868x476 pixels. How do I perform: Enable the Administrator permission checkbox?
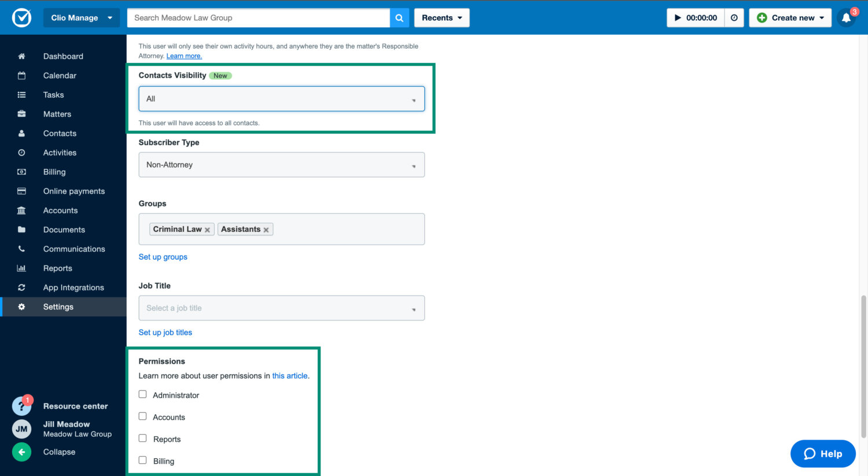(x=143, y=394)
